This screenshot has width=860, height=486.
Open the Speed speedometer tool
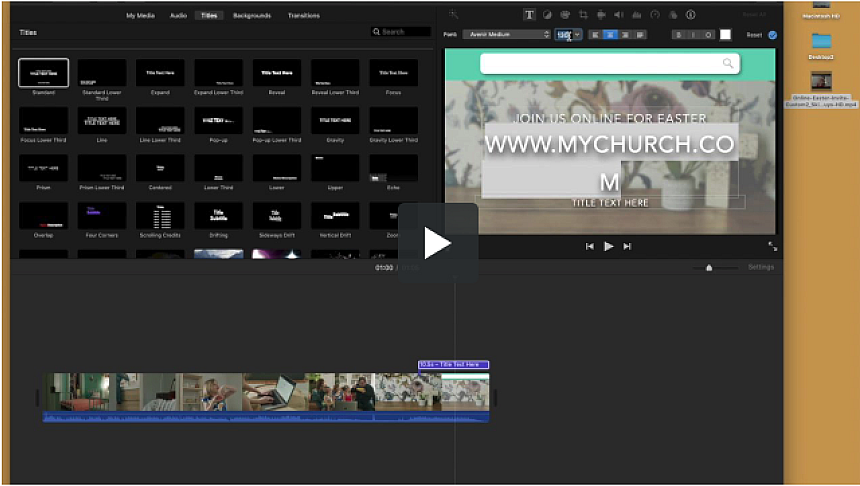[655, 15]
